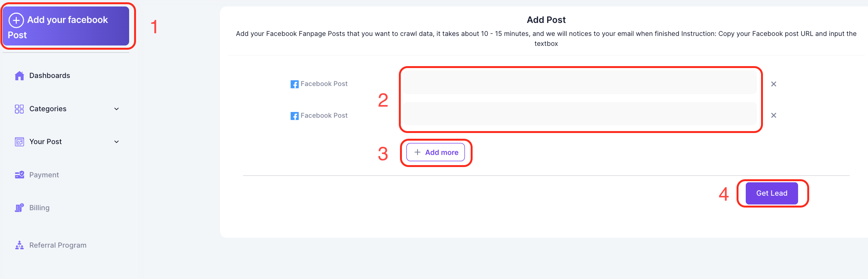Click the plus circle icon in sidebar header
Image resolution: width=868 pixels, height=279 pixels.
click(16, 20)
